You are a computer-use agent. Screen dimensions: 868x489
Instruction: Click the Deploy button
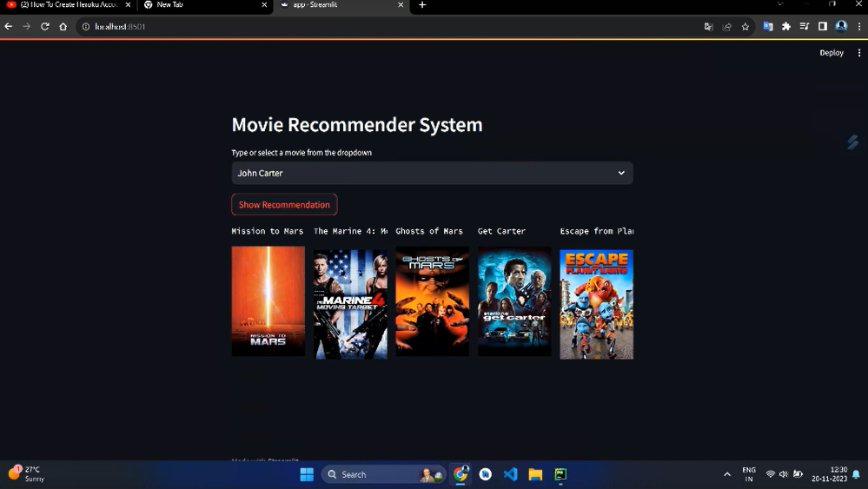(831, 53)
